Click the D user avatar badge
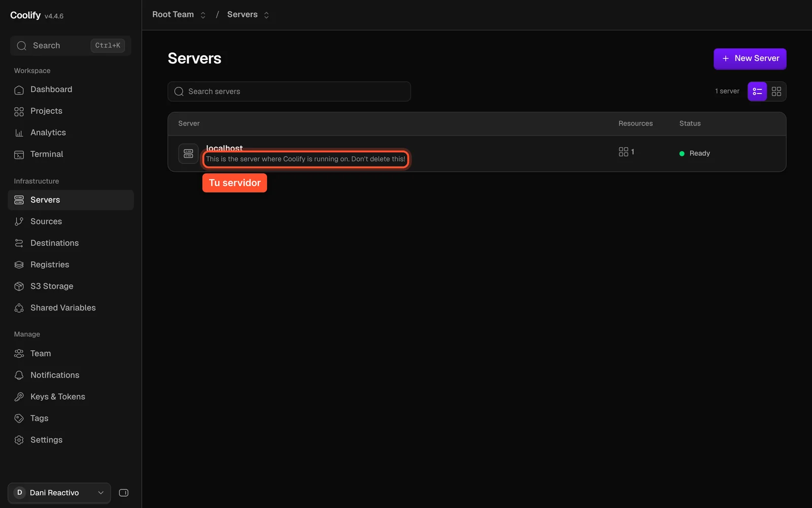Screen dimensions: 812x508 20,493
